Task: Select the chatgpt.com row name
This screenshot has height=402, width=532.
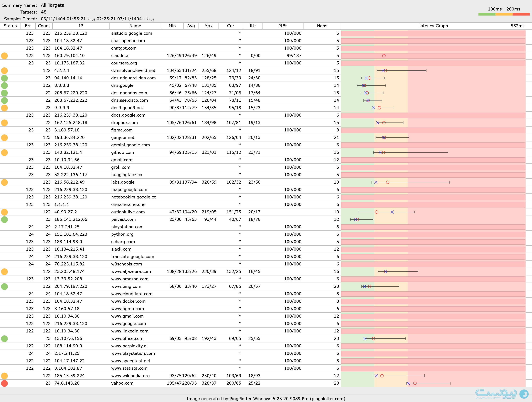Action: click(124, 48)
